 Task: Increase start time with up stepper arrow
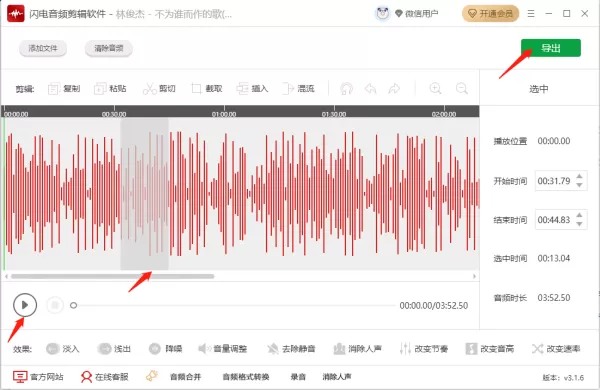[579, 176]
